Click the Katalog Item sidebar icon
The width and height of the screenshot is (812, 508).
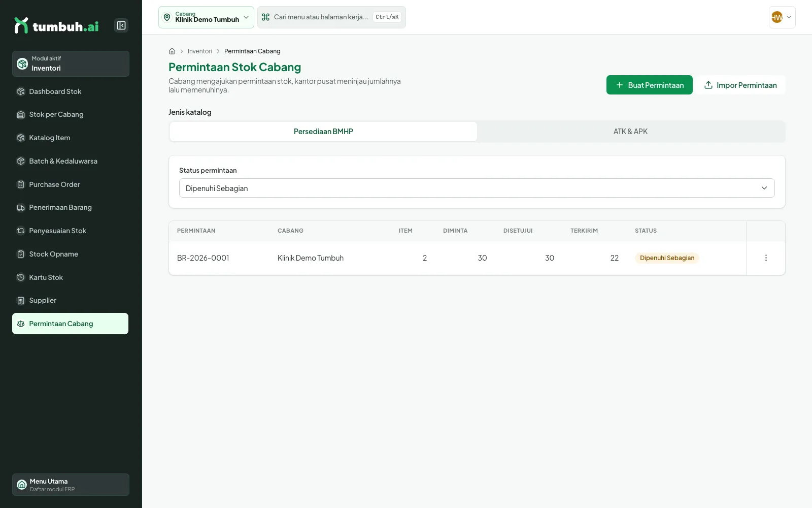coord(21,138)
